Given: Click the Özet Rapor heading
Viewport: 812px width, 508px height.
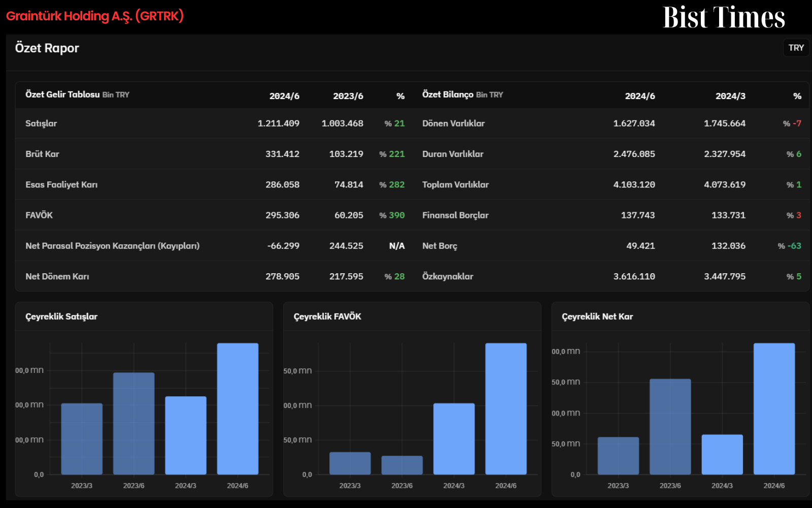Looking at the screenshot, I should point(47,48).
